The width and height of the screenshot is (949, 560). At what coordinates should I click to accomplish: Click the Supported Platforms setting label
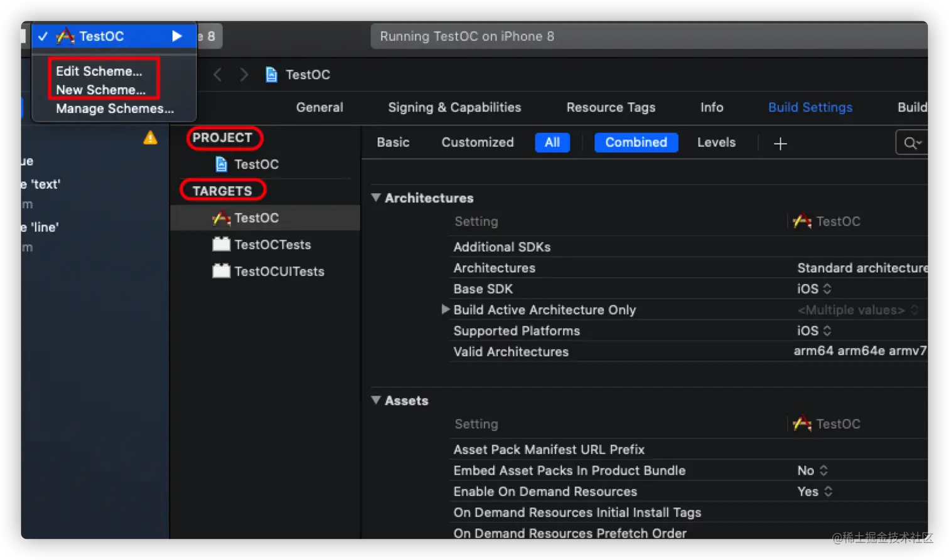(x=517, y=330)
